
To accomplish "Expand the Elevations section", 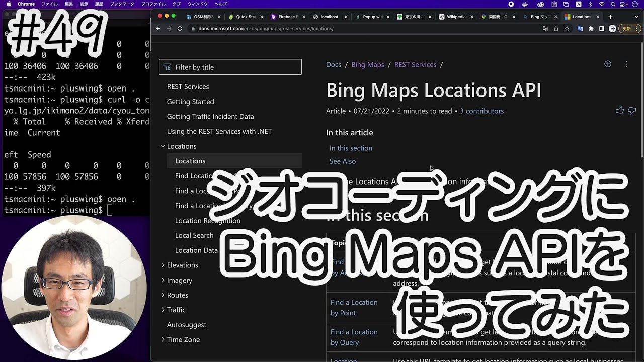I will tap(163, 265).
